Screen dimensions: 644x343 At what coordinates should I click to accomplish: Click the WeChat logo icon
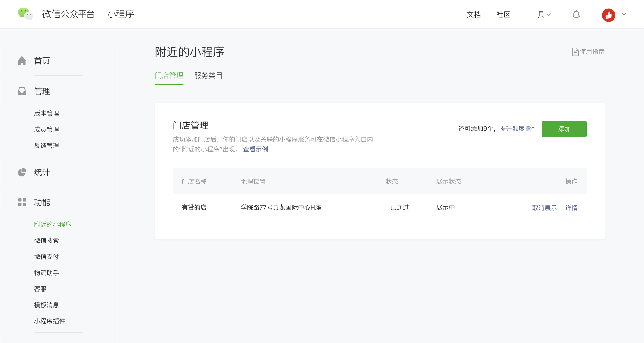tap(25, 14)
